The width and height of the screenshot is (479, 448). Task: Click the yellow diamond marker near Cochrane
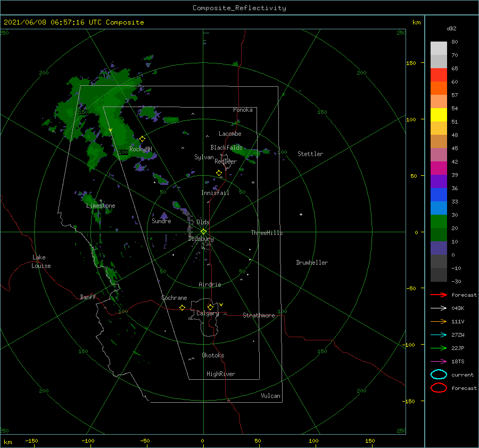[x=182, y=307]
